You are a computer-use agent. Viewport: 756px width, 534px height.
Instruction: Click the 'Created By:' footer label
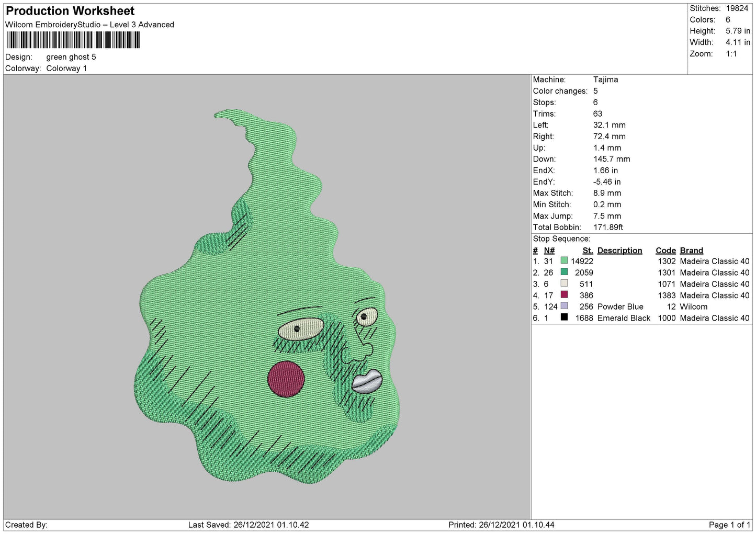26,525
